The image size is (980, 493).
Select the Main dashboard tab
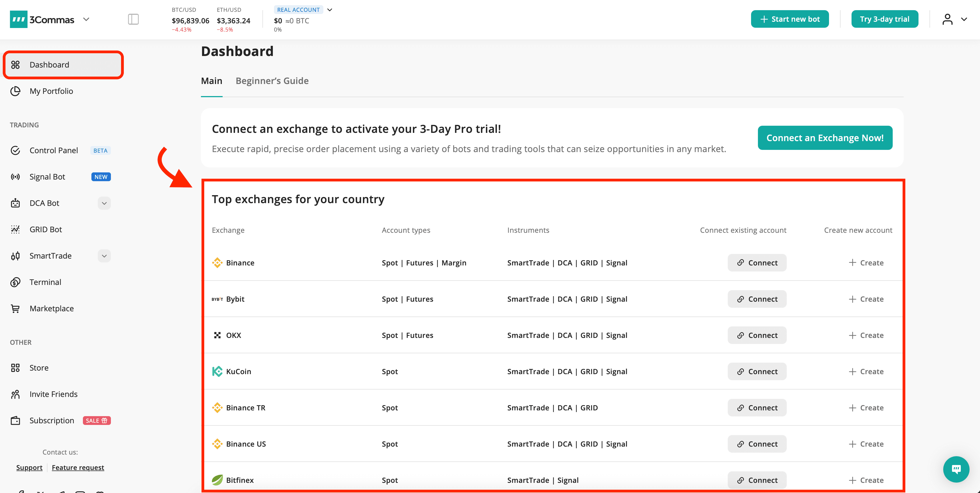[212, 81]
